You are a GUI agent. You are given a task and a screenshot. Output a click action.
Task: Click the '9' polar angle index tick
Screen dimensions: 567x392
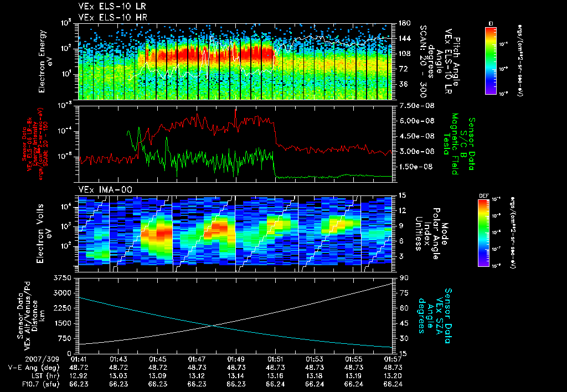pyautogui.click(x=400, y=226)
